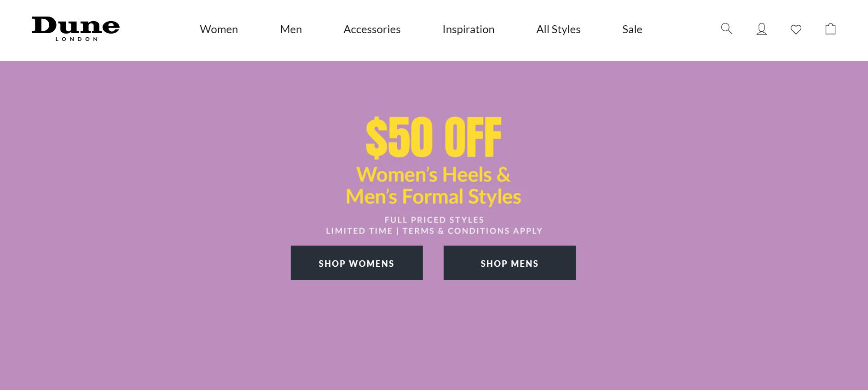The image size is (868, 390).
Task: Click the "Women's Heels &" promo line
Action: tap(434, 175)
